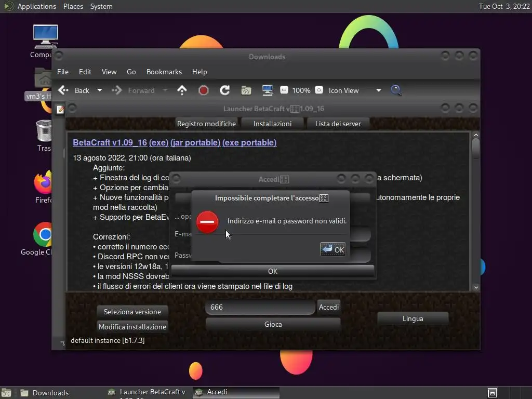Image resolution: width=532 pixels, height=399 pixels.
Task: Click the window menu button of Accedi
Action: coord(176,179)
